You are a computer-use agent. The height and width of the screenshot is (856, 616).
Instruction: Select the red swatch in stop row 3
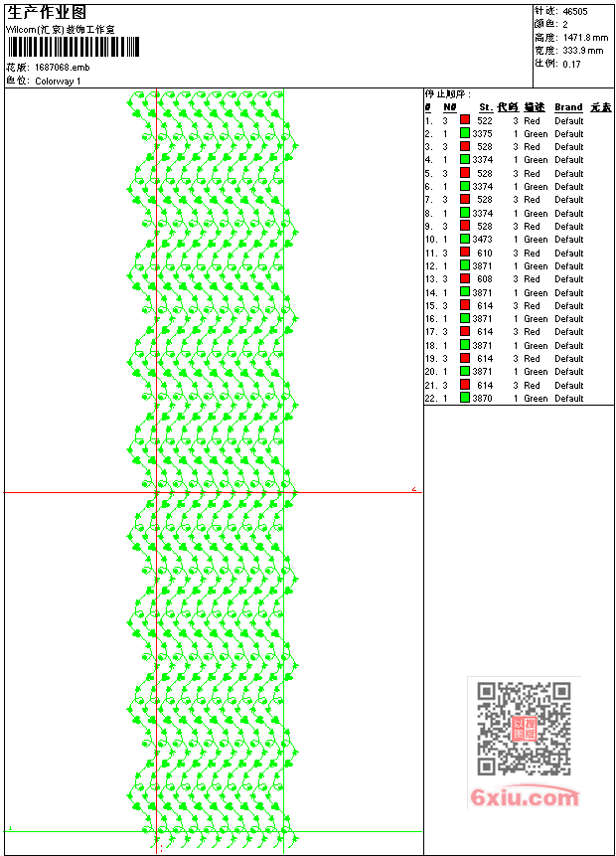click(464, 146)
